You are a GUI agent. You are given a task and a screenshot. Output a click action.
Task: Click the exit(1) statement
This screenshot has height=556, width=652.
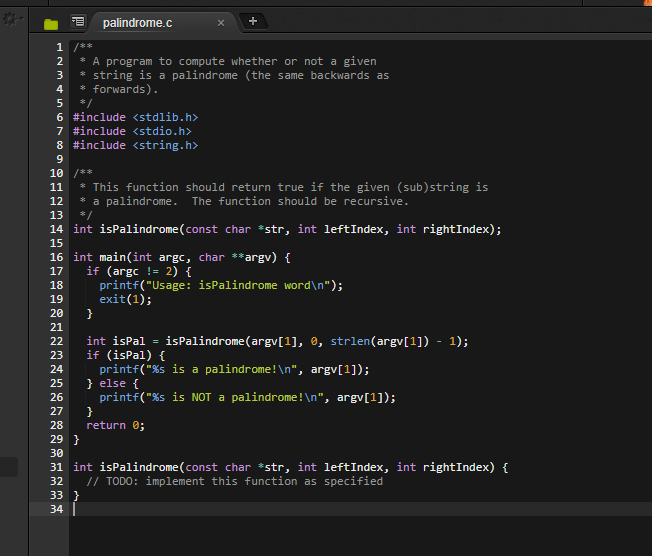(x=122, y=299)
